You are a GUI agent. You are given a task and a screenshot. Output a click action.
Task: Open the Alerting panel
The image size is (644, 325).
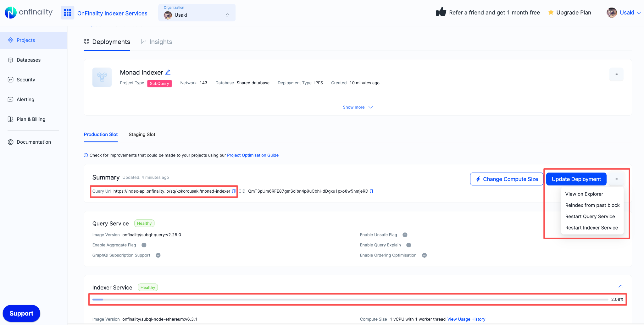pos(25,99)
